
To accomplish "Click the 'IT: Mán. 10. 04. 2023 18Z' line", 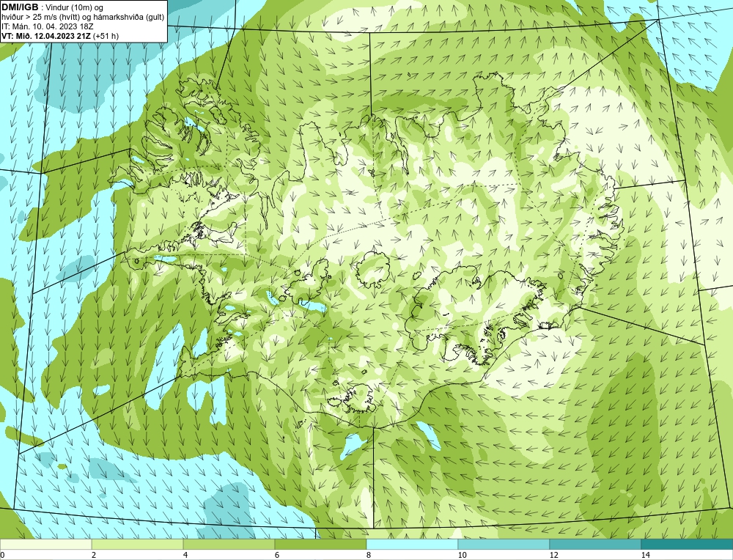I will [x=47, y=26].
